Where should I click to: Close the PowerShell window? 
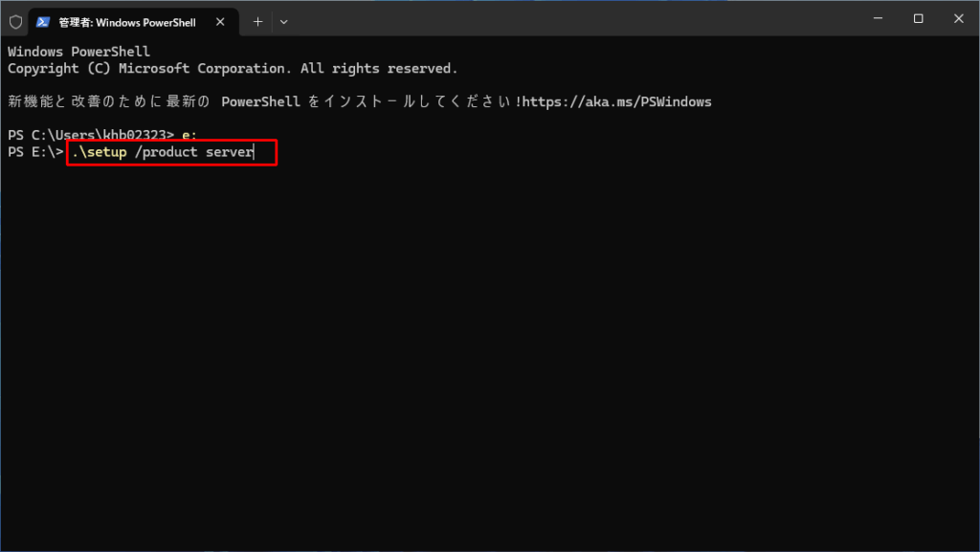[x=959, y=19]
